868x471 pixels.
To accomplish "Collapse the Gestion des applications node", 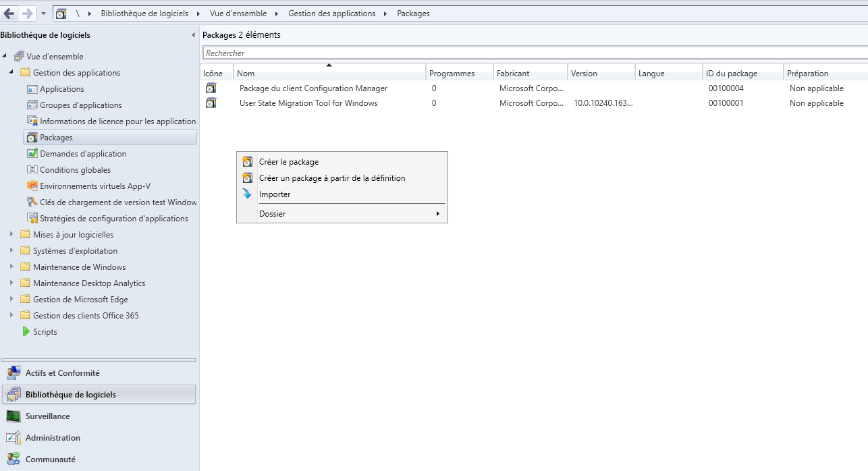I will 11,72.
